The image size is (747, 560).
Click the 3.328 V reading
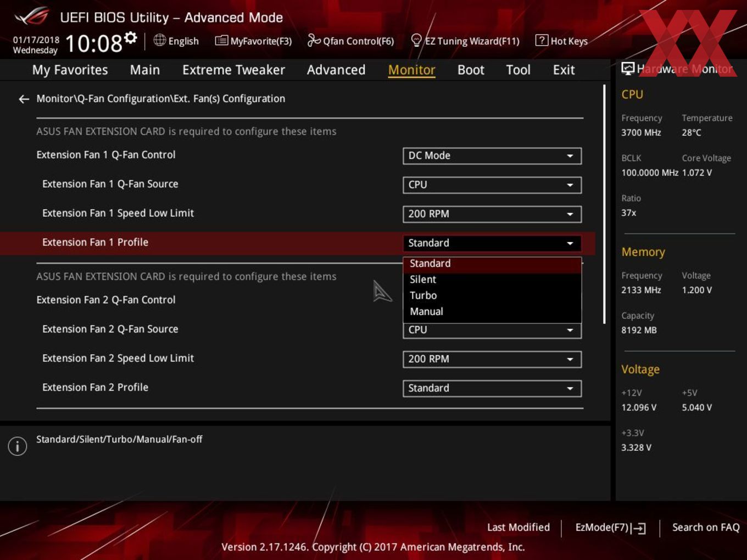[x=636, y=448]
